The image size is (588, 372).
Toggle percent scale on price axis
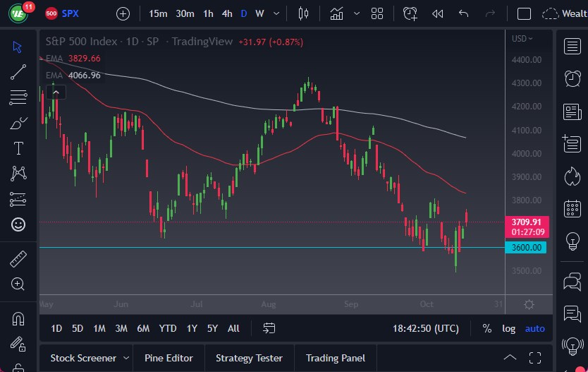click(487, 328)
